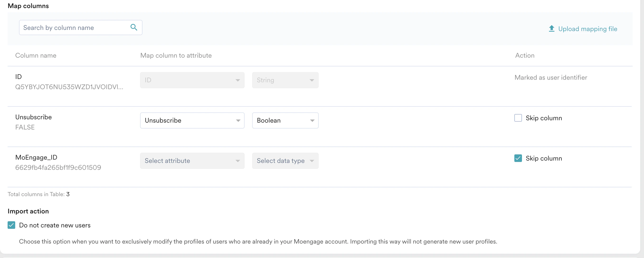This screenshot has width=644, height=258.
Task: Open the Boolean data type dropdown
Action: pos(285,120)
